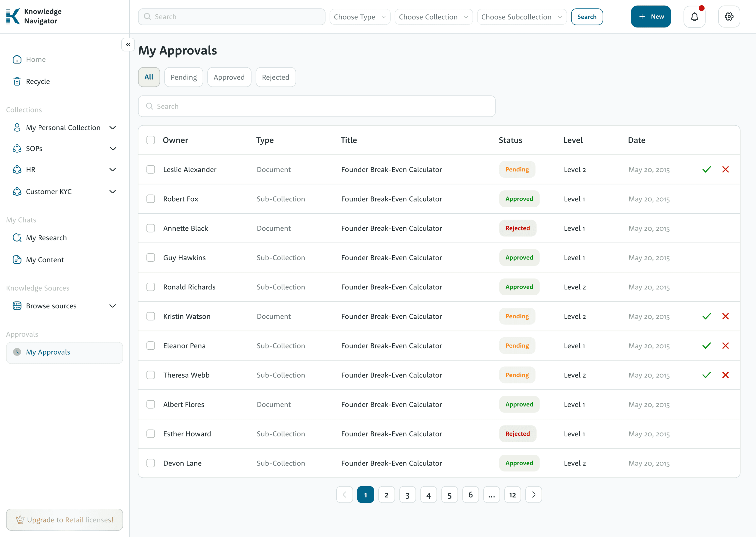Switch to the Pending tab

184,77
